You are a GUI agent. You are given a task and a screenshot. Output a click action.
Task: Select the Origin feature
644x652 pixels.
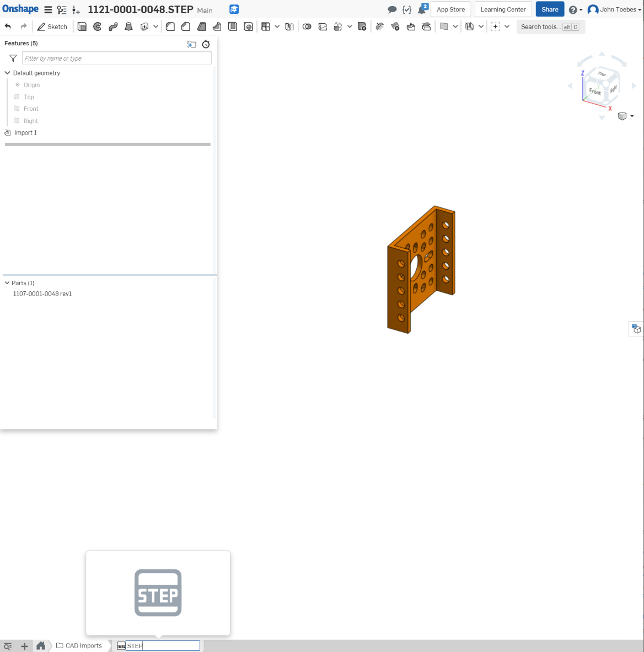[x=31, y=85]
